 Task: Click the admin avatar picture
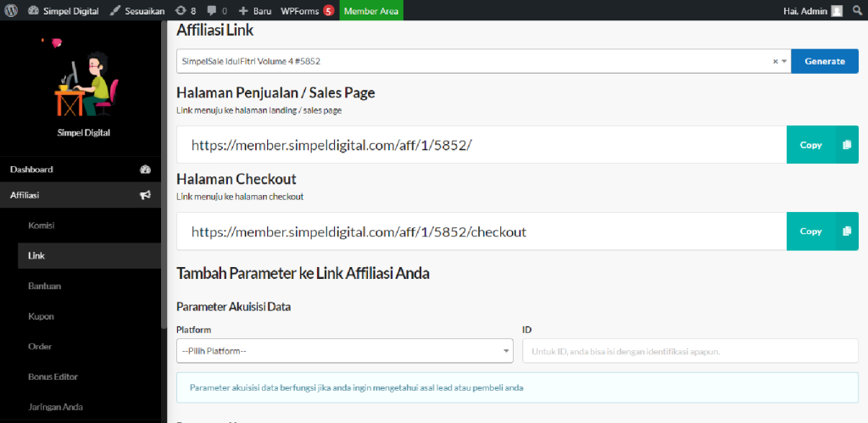point(837,10)
